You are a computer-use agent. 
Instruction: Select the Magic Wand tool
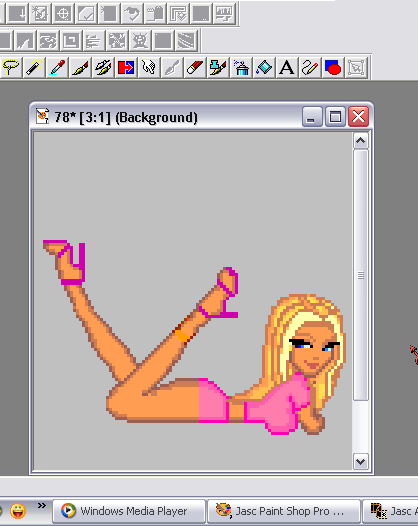pos(34,67)
